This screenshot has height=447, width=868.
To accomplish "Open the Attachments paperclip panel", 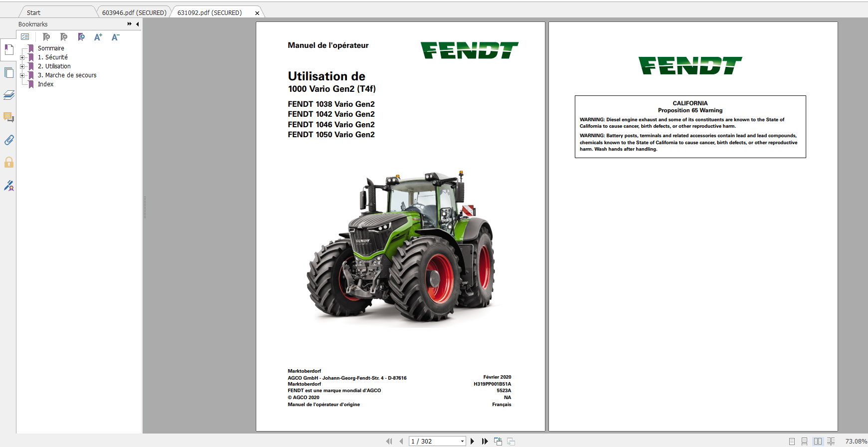I will point(8,140).
